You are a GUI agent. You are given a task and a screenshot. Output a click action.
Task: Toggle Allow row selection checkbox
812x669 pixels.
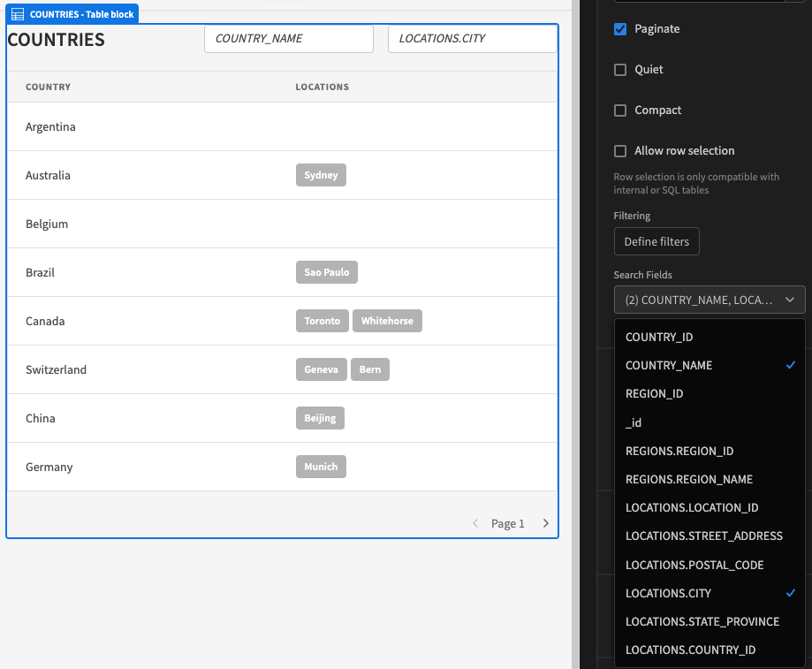(x=620, y=151)
